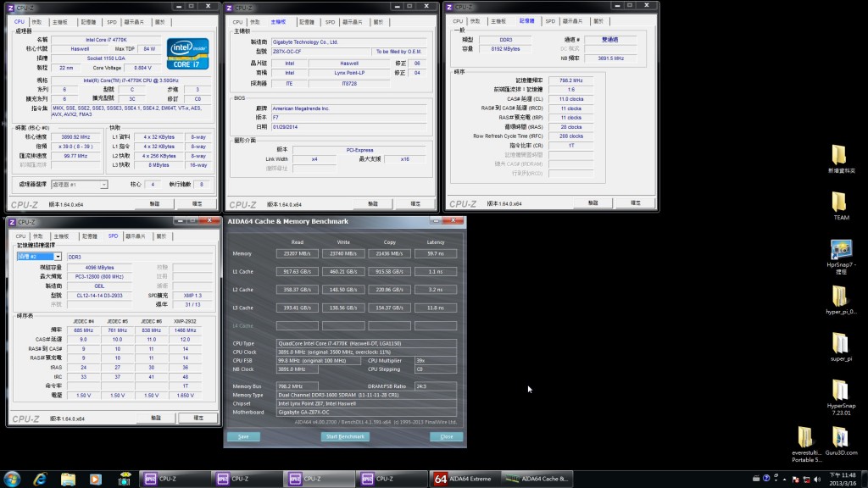Switch to the AIDA64 Cache & taskbar button
This screenshot has width=868, height=488.
click(537, 479)
